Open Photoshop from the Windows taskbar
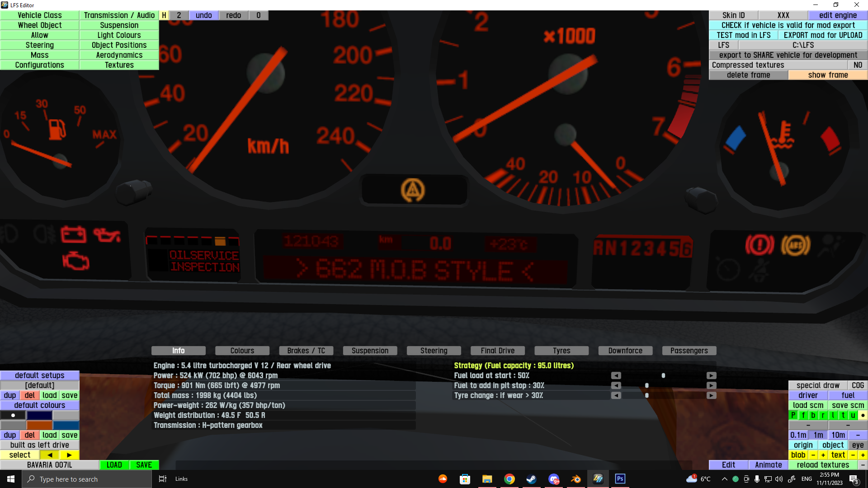This screenshot has width=868, height=488. [x=620, y=479]
